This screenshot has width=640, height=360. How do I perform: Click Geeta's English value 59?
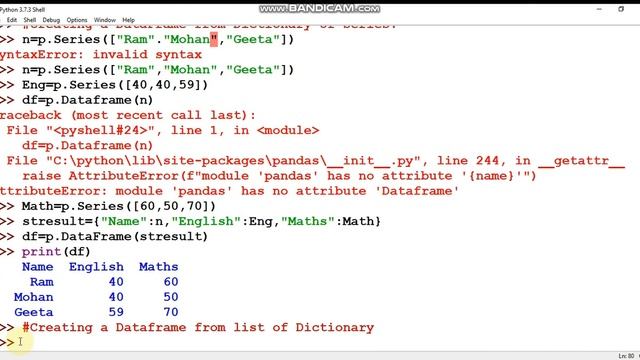pos(116,312)
